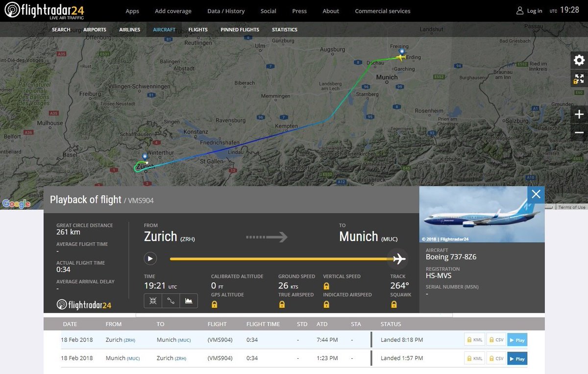Click the UTC clock 19:28
The image size is (588, 374).
569,10
